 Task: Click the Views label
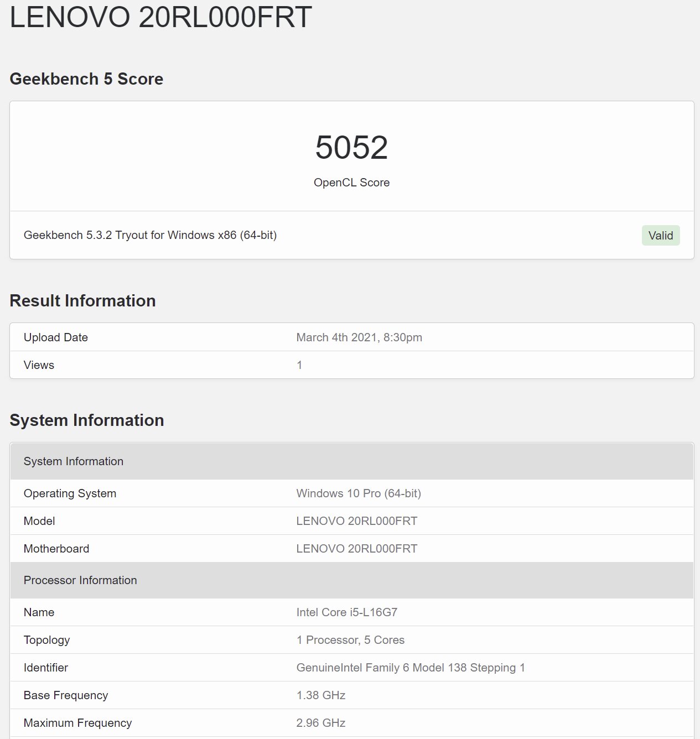click(x=39, y=365)
